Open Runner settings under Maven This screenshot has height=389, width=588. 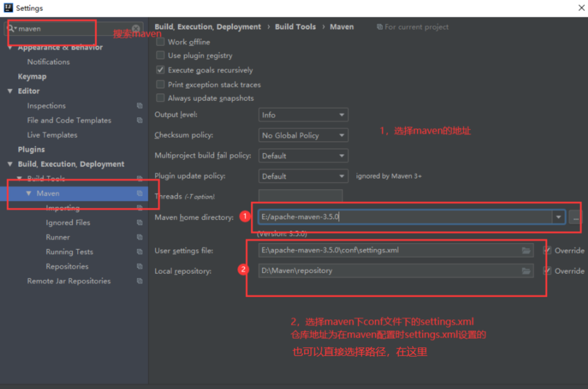(x=58, y=237)
